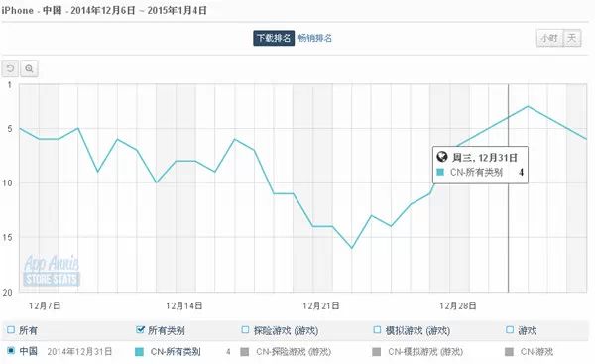Click the magnifier zoom icon
595x364 pixels.
click(x=29, y=69)
